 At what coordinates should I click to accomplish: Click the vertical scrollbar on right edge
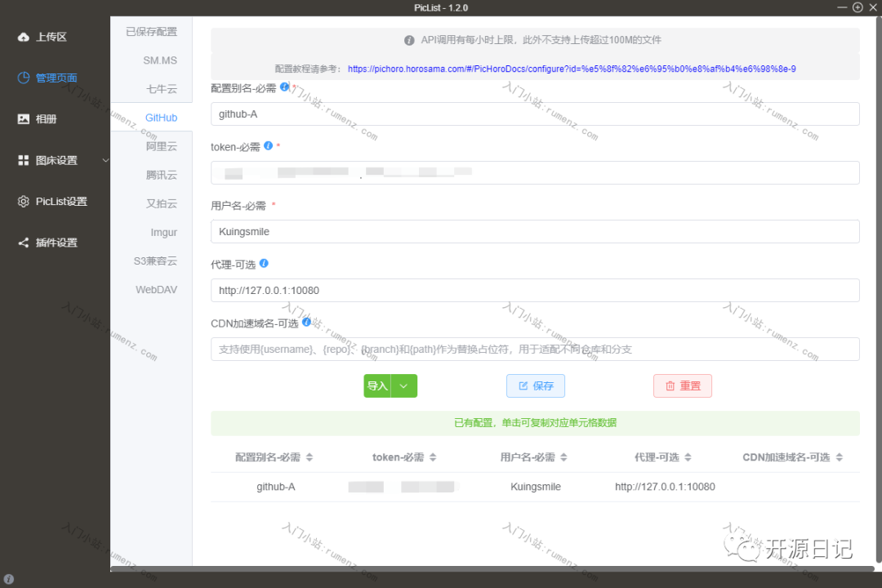click(x=879, y=290)
